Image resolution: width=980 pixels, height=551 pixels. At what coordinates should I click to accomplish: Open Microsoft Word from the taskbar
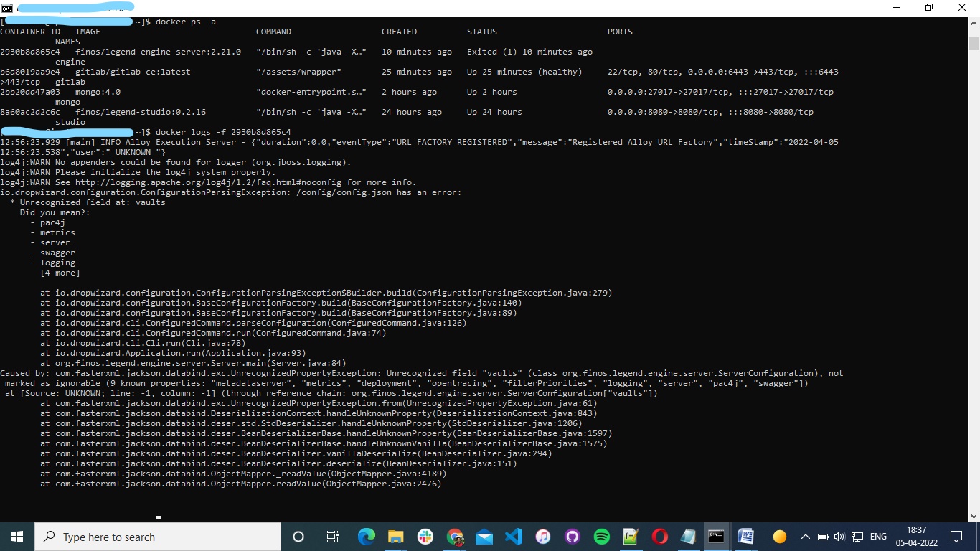(745, 536)
